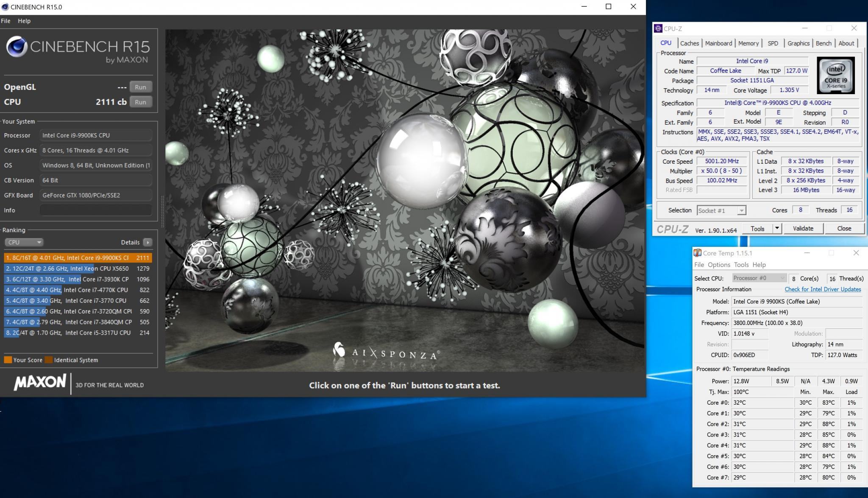
Task: Switch to the Memory tab in CPU-Z
Action: (748, 43)
